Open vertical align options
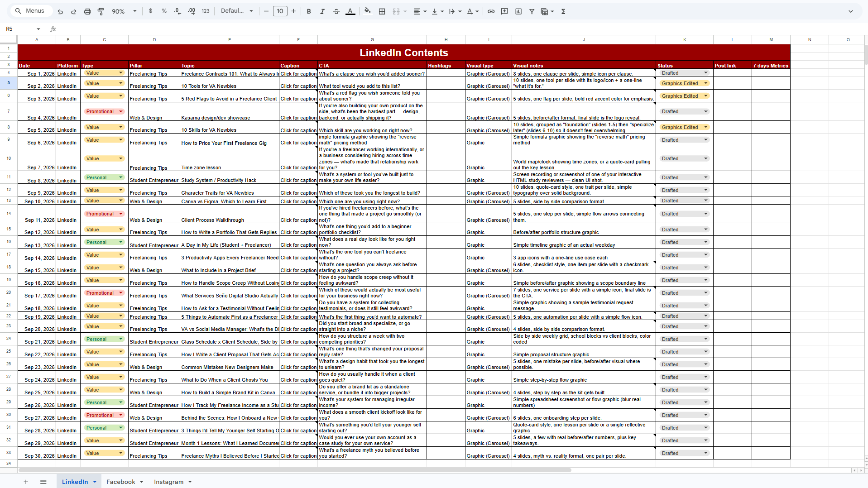This screenshot has height=488, width=868. tap(437, 11)
